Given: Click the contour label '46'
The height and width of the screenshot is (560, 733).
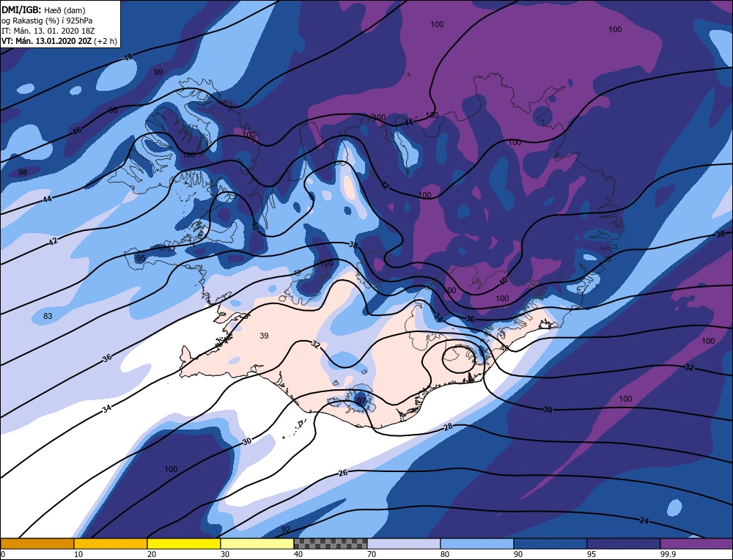Looking at the screenshot, I should [x=77, y=131].
